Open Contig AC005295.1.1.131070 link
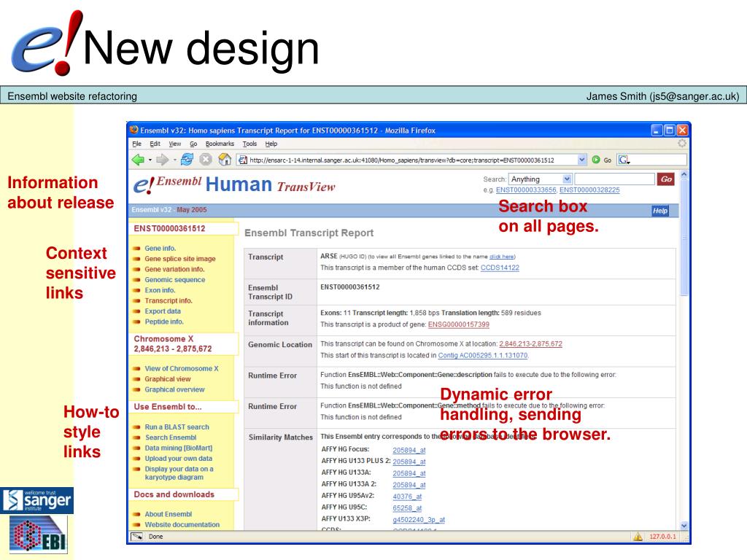Screen dimensions: 747x560 point(483,355)
